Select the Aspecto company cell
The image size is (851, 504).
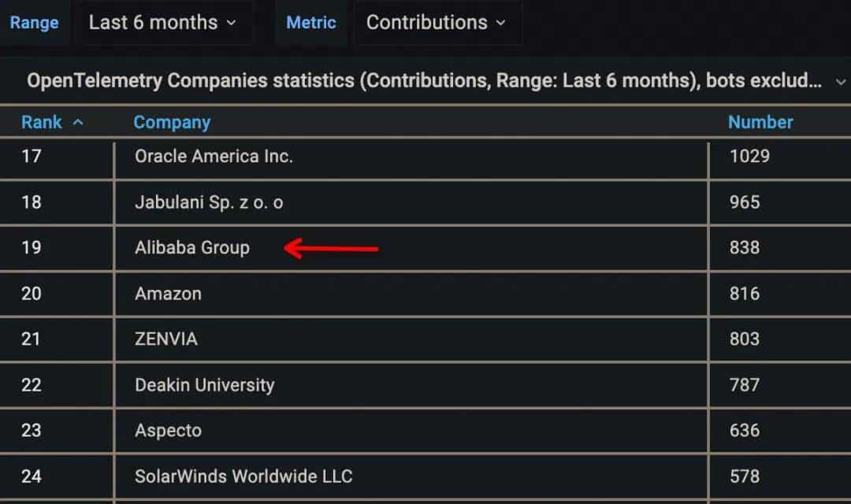pyautogui.click(x=168, y=430)
